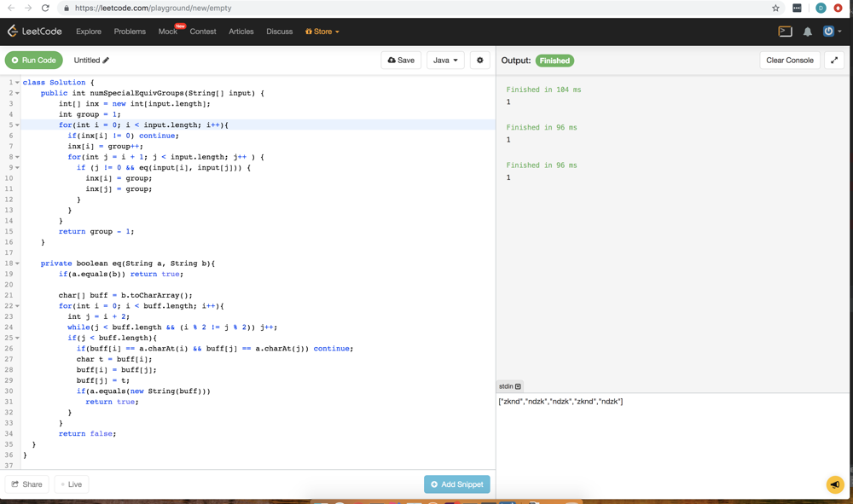853x504 pixels.
Task: Open the Store dropdown menu
Action: (322, 32)
